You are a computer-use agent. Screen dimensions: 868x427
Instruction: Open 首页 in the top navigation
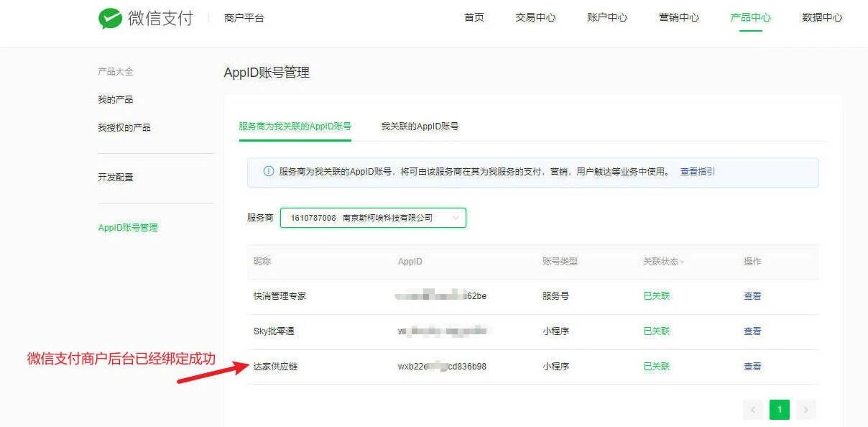[x=474, y=17]
